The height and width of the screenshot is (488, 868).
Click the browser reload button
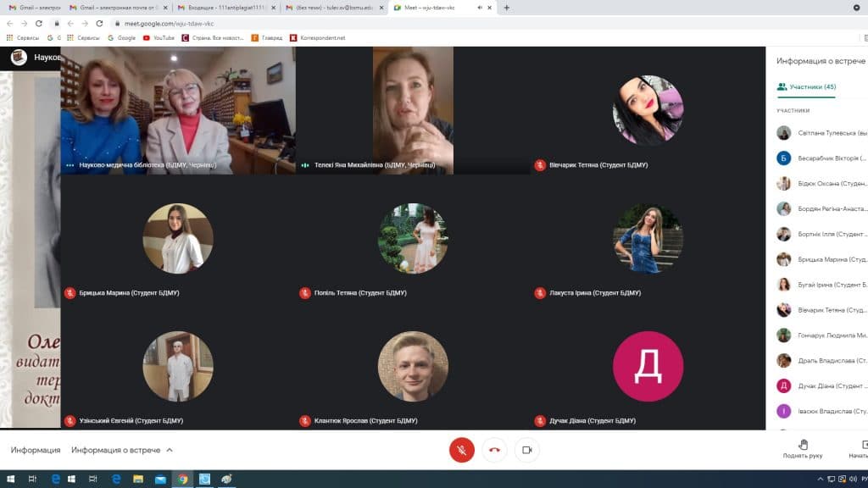tap(100, 24)
